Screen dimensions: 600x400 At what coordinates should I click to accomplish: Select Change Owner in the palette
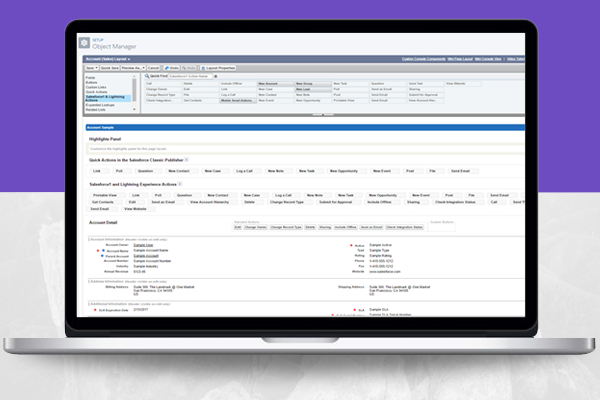coord(162,89)
